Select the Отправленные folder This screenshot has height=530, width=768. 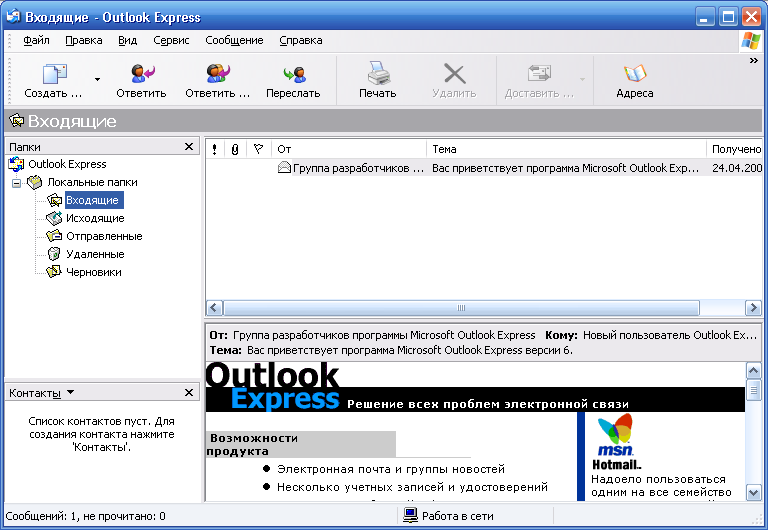click(x=104, y=236)
